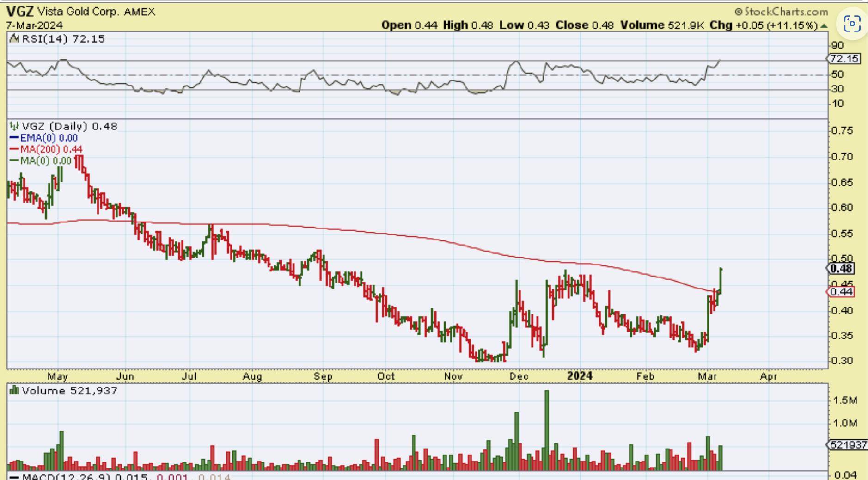Click the Chg +0.05 (+11.15%) value
Screen dimensions: 868x480
click(x=764, y=25)
